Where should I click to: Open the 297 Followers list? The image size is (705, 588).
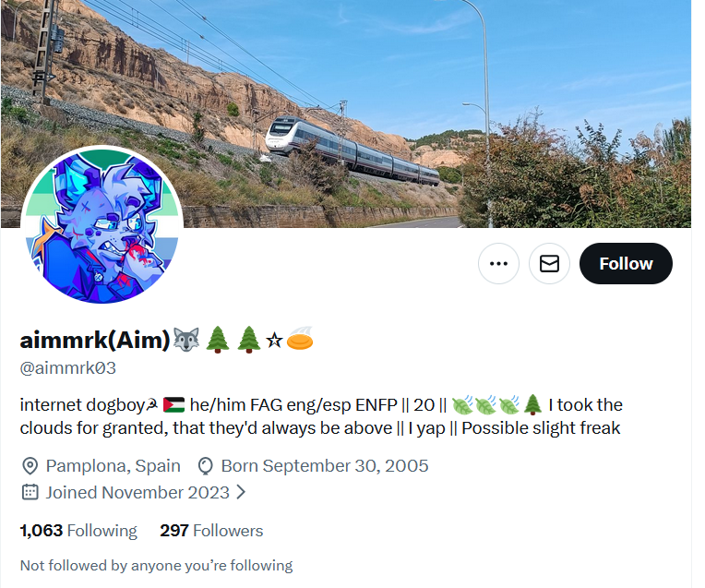(211, 531)
